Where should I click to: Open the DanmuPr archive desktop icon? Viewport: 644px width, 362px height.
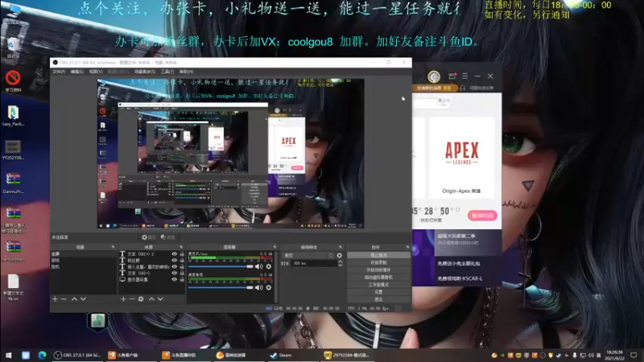(13, 183)
